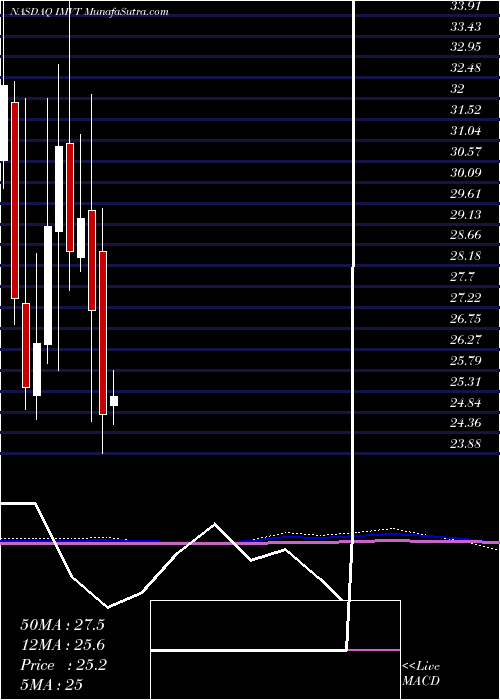Click the 29.13 price axis label

(466, 215)
